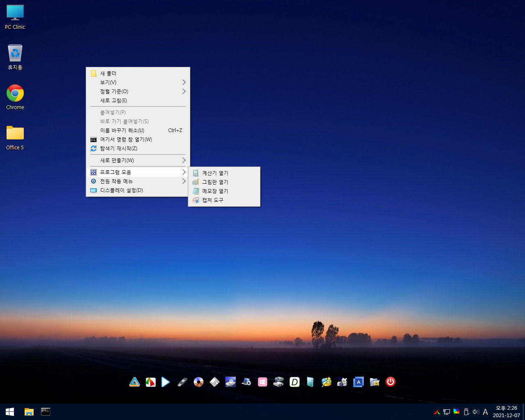
Task: Open the 휴지통 recycle bin icon
Action: 15,57
